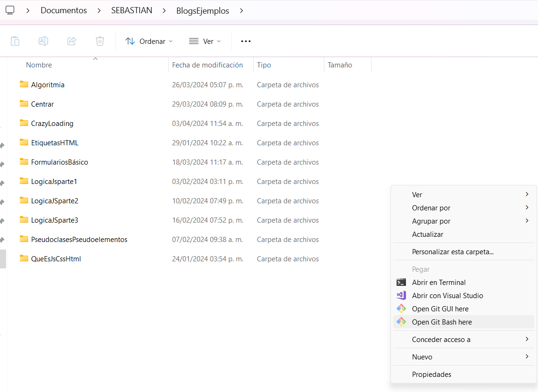Open the Agrupar por submenu
538x392 pixels.
pos(464,221)
